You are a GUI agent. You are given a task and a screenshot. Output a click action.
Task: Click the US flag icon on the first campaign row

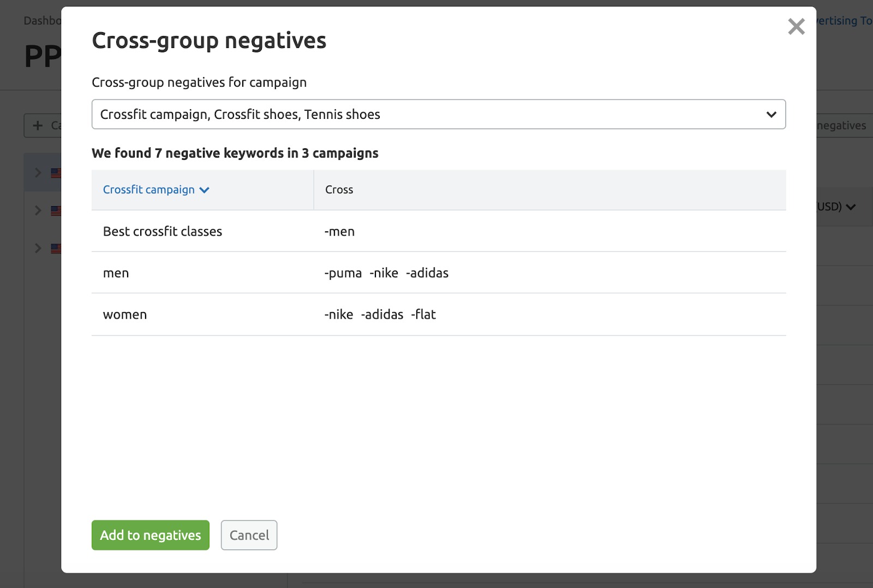(56, 172)
